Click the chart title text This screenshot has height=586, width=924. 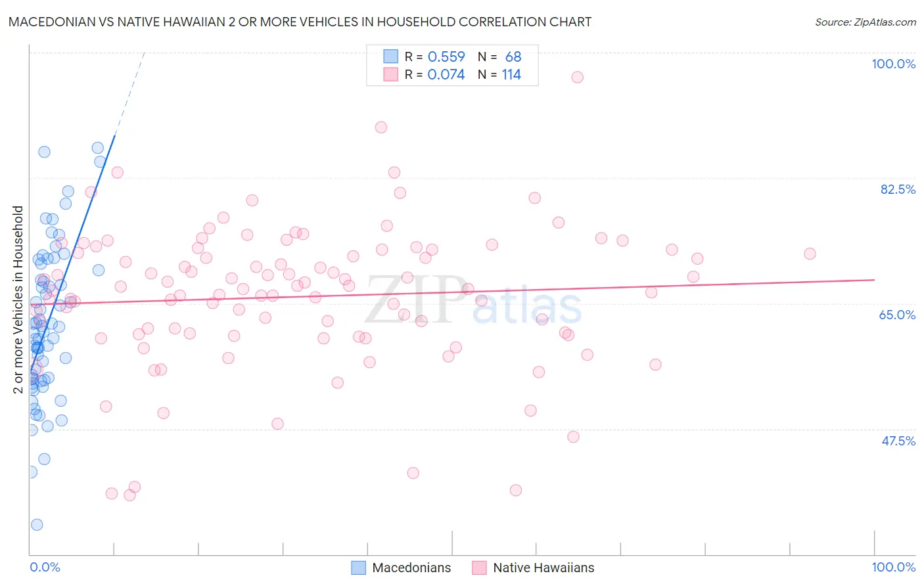[300, 22]
